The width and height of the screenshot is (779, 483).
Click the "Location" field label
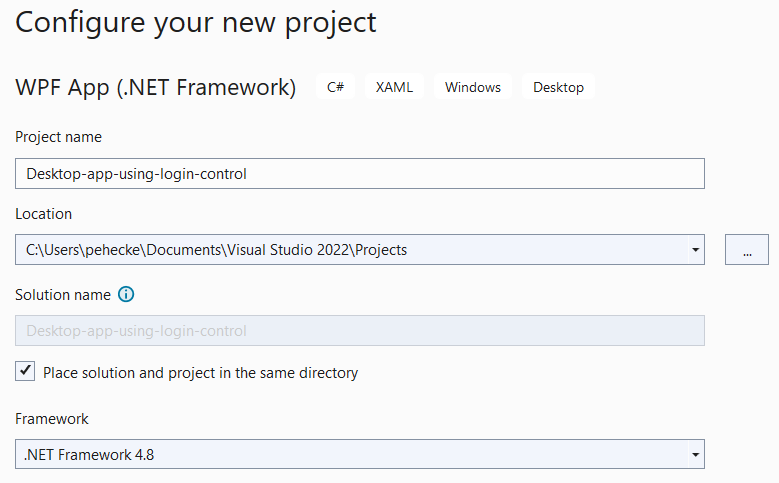pyautogui.click(x=44, y=214)
